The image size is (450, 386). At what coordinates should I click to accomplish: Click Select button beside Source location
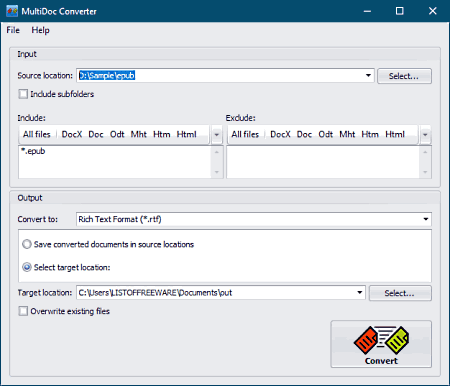[x=404, y=76]
